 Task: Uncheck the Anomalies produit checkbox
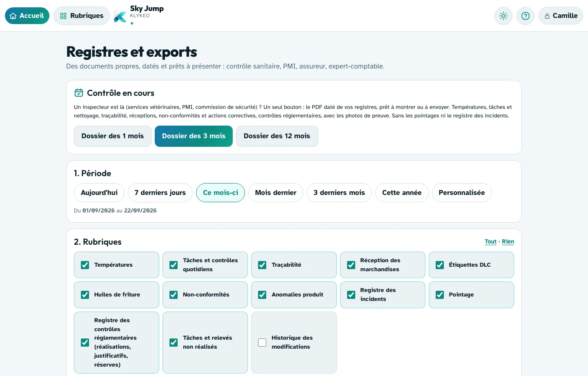pyautogui.click(x=262, y=295)
